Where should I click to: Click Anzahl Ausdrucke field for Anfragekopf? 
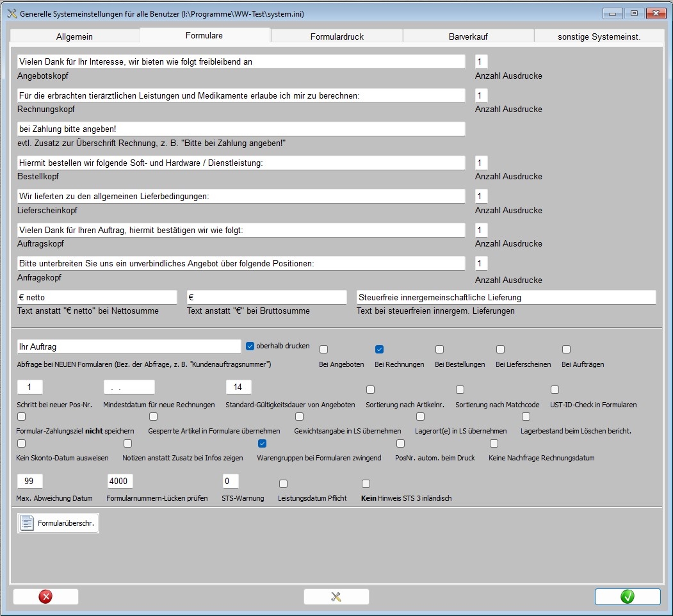pyautogui.click(x=481, y=264)
